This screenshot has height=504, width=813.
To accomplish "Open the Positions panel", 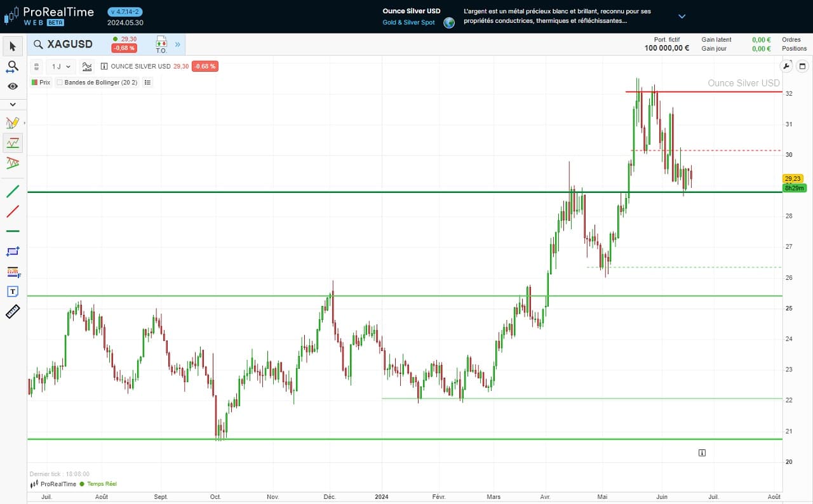I will [x=794, y=48].
